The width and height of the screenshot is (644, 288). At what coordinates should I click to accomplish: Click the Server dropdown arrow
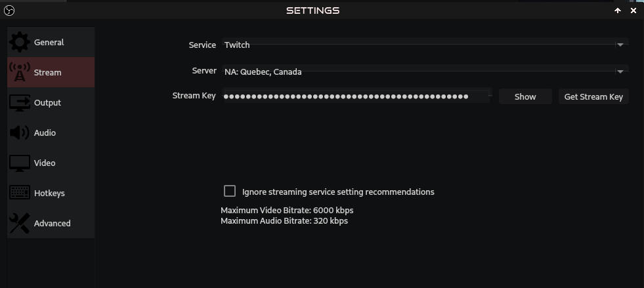(x=620, y=72)
